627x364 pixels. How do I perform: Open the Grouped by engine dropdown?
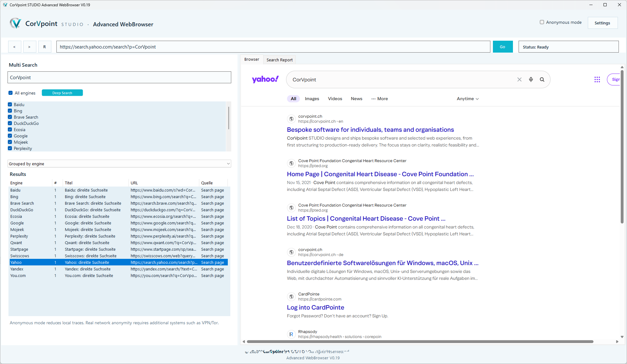(119, 164)
